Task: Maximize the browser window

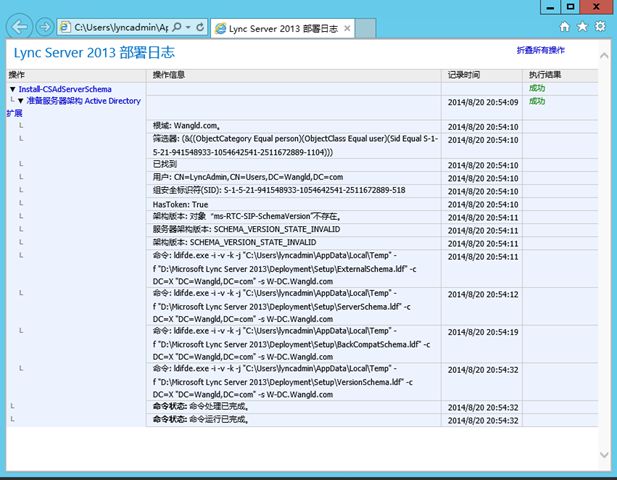Action: tap(570, 7)
